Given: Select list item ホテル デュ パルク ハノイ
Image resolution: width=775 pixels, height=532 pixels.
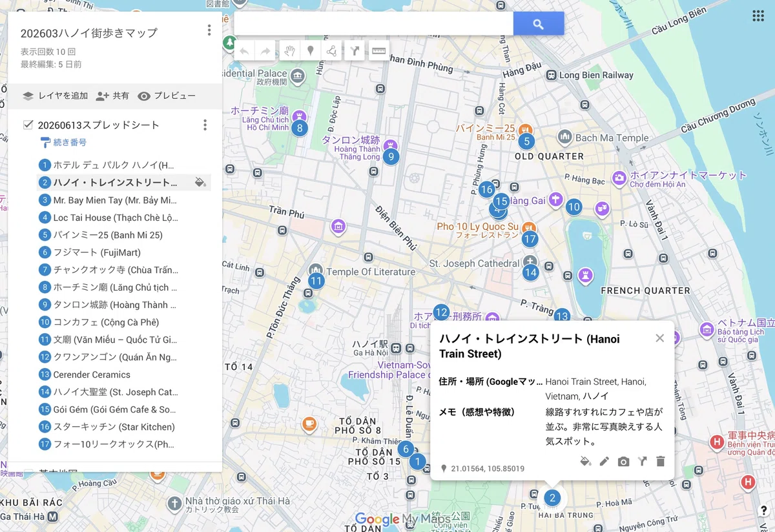Looking at the screenshot, I should (125, 165).
